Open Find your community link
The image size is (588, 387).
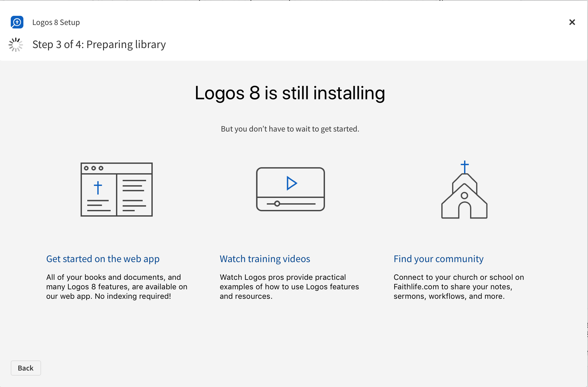438,259
